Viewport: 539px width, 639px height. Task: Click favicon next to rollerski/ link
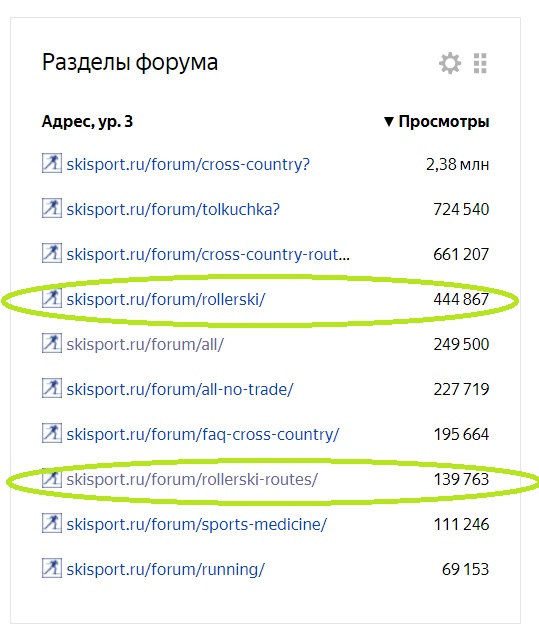52,298
